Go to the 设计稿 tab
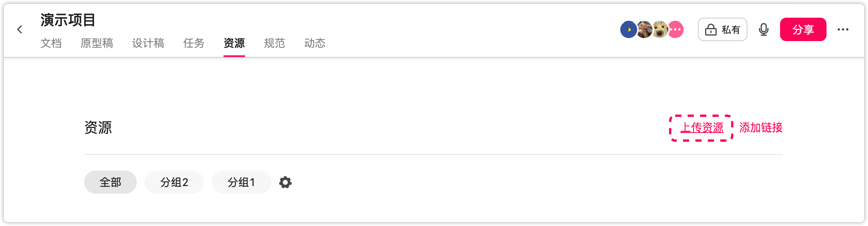The height and width of the screenshot is (226, 868). click(x=148, y=43)
